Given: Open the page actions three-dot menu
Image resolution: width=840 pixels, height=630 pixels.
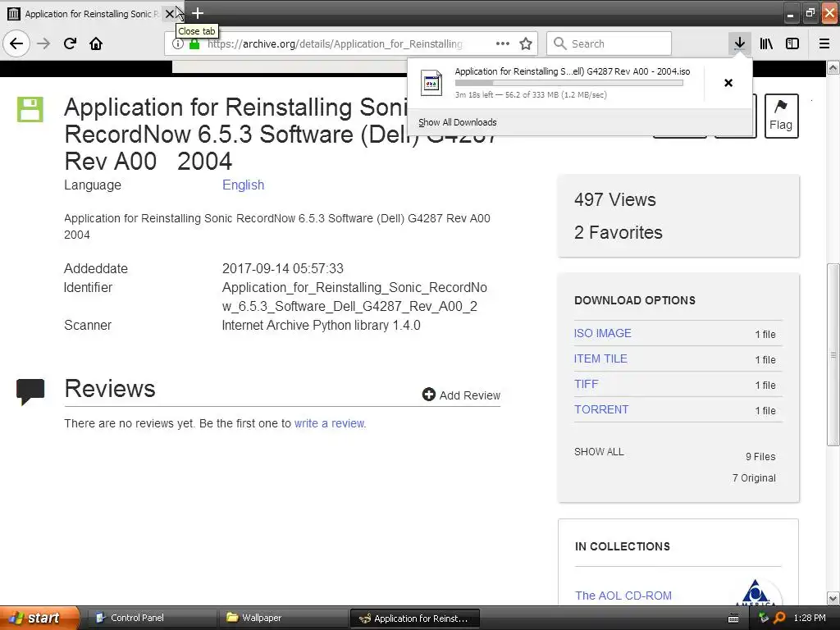Looking at the screenshot, I should tap(503, 43).
